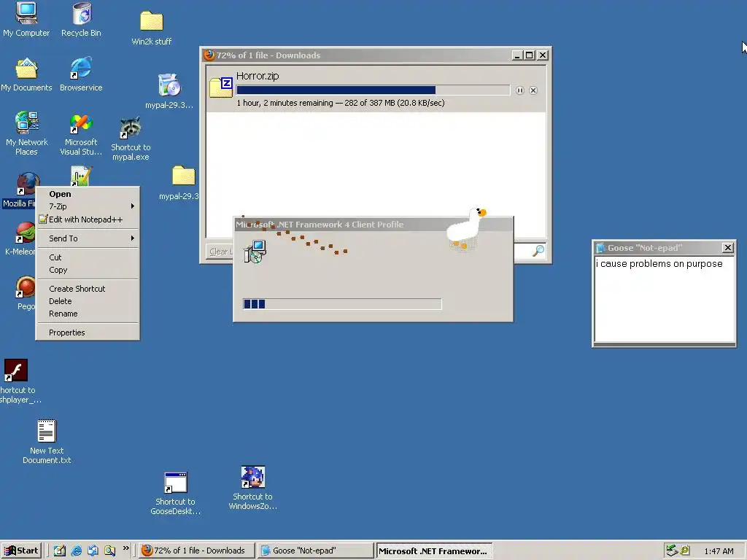Pause the Horror.zip download
The width and height of the screenshot is (747, 560).
519,90
